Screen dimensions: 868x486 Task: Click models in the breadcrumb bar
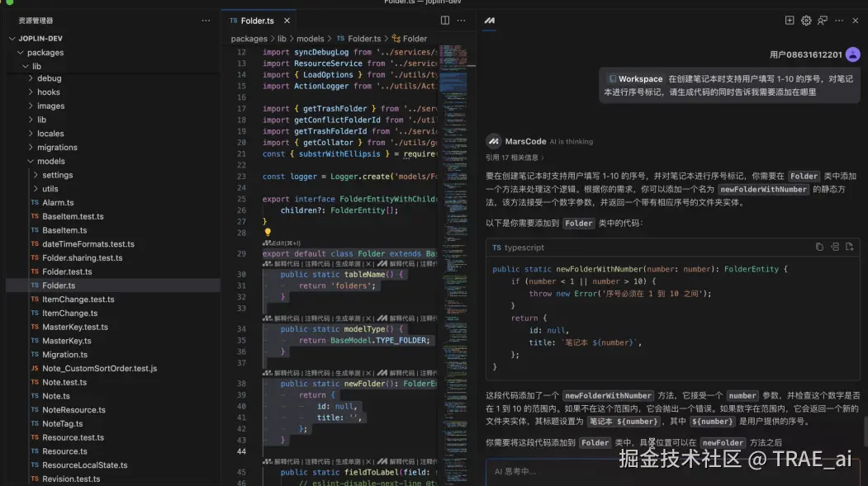(x=310, y=37)
